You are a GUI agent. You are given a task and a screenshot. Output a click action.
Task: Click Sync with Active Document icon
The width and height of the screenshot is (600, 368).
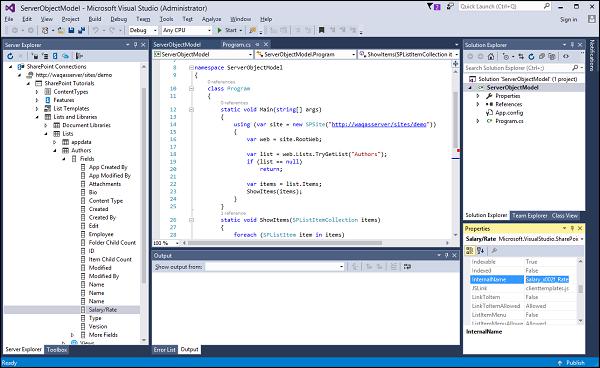coord(521,57)
